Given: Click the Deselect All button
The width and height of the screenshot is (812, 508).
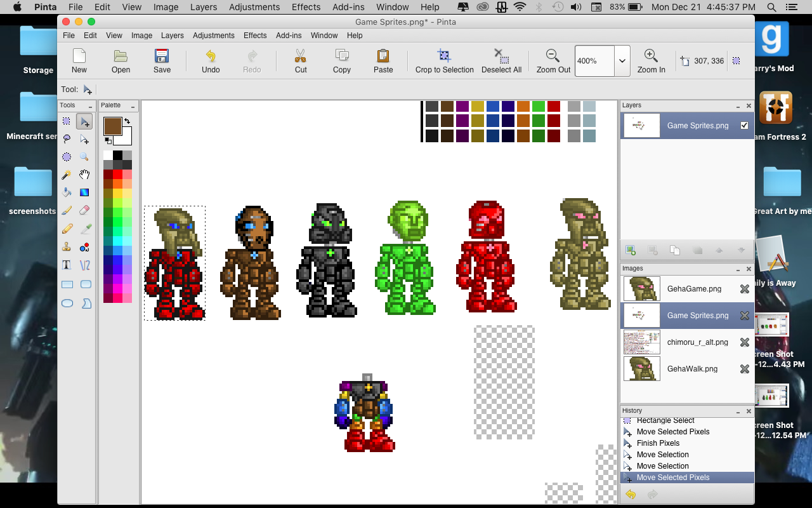Looking at the screenshot, I should 501,61.
